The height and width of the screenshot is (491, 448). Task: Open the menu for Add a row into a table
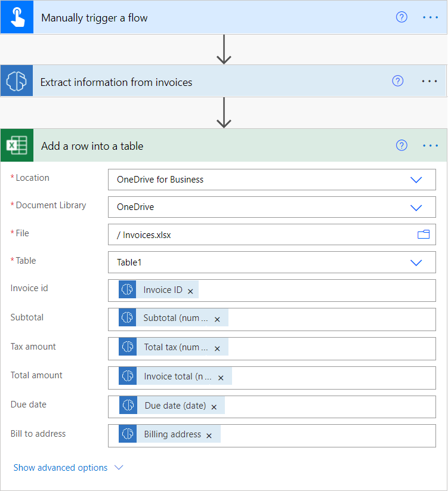pos(430,145)
